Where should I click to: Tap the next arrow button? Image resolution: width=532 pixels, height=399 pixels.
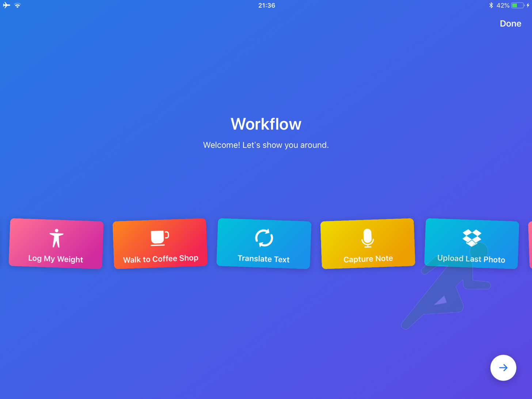(503, 368)
